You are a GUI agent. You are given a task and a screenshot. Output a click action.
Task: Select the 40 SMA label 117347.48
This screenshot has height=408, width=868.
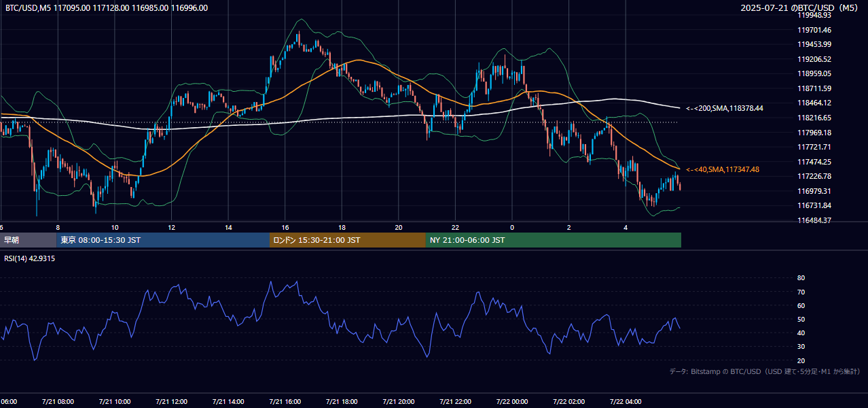[x=722, y=169]
